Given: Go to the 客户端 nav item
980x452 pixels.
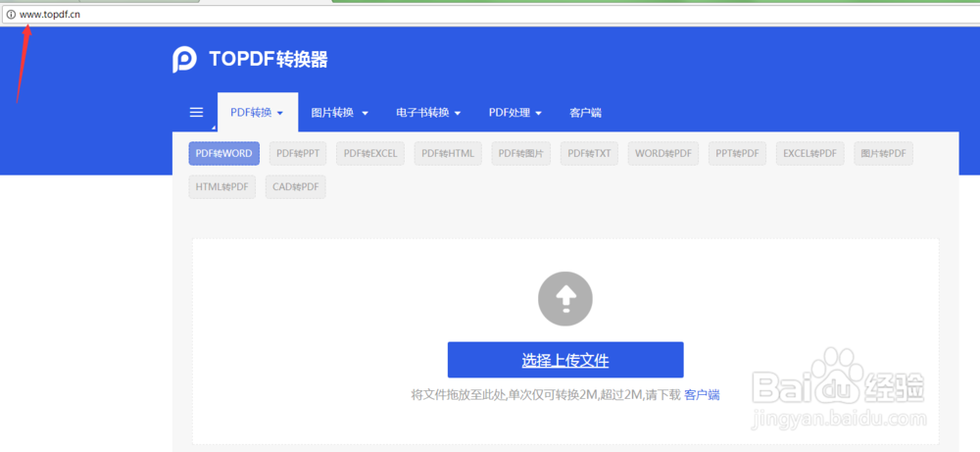Looking at the screenshot, I should tap(585, 113).
